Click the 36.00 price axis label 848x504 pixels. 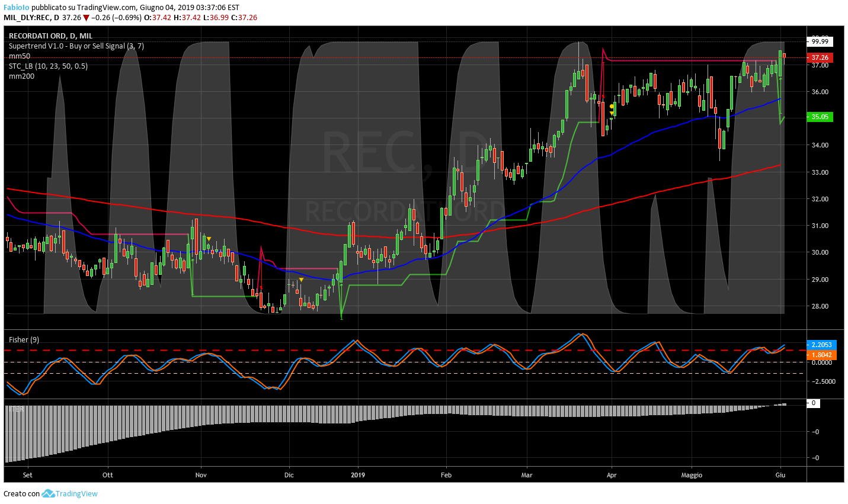pyautogui.click(x=820, y=92)
